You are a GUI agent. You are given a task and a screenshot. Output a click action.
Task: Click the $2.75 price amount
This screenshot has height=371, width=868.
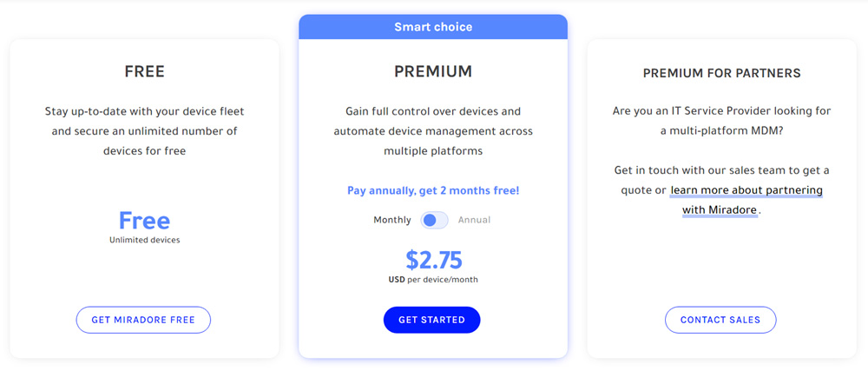coord(433,260)
